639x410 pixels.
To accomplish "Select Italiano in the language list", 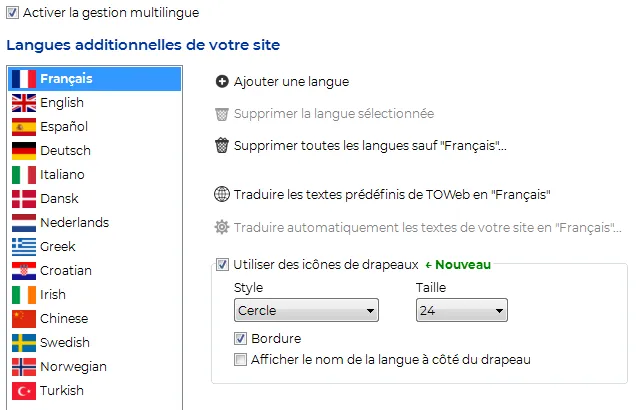I will [95, 175].
